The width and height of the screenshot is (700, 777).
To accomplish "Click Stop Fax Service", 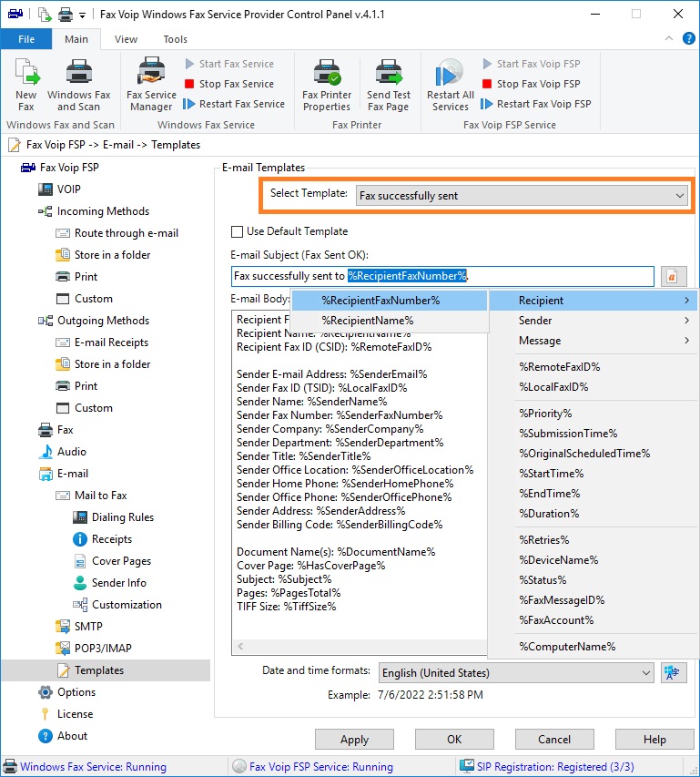I will point(229,84).
